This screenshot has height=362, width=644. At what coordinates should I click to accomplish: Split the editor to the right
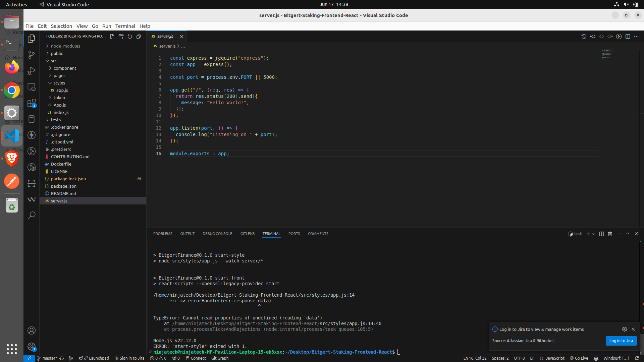pyautogui.click(x=628, y=37)
